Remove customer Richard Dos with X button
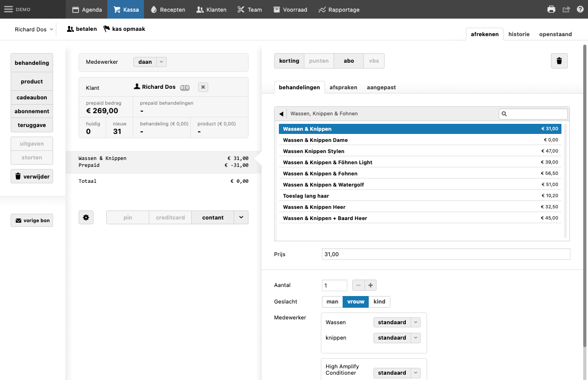This screenshot has height=380, width=588. (x=203, y=87)
